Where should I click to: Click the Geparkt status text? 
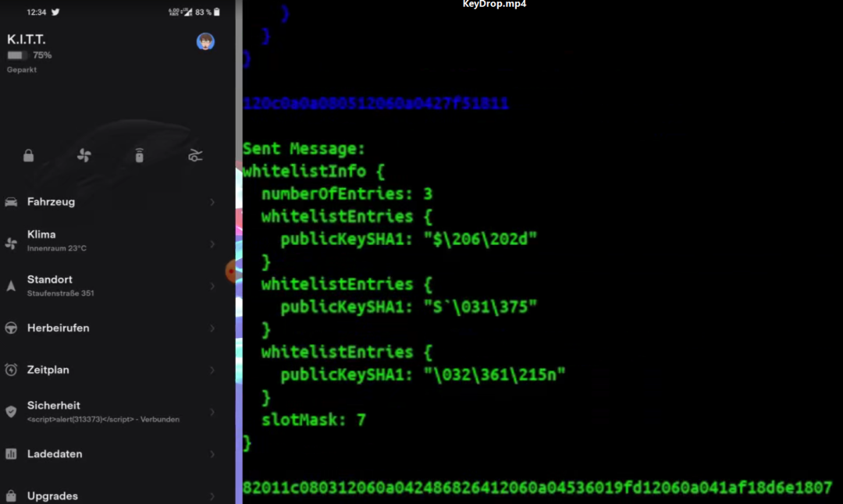[22, 70]
